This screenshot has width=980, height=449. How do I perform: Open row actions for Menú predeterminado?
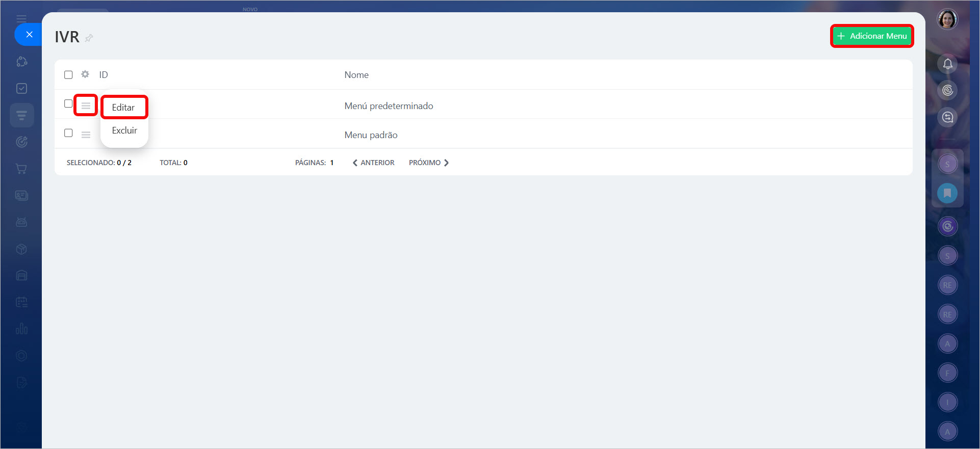pos(86,105)
